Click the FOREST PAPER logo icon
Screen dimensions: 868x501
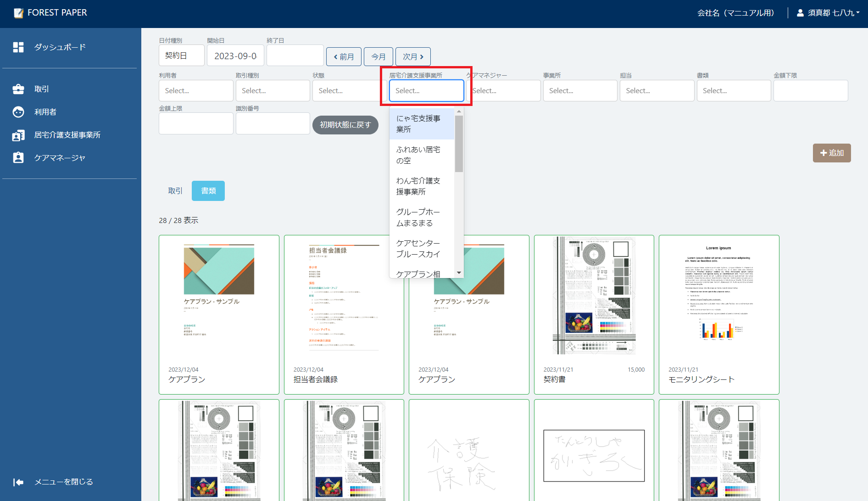pos(18,13)
